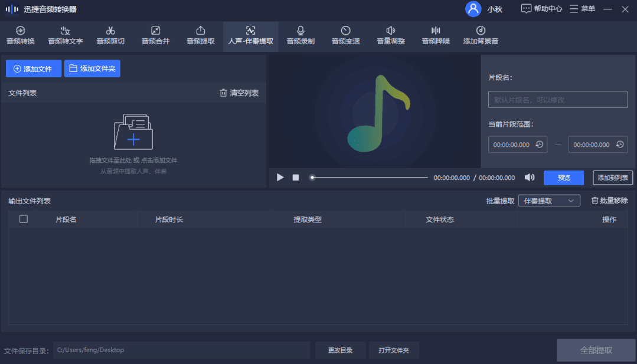This screenshot has width=637, height=364.
Task: Toggle the select-all checkbox in output list
Action: (24, 219)
